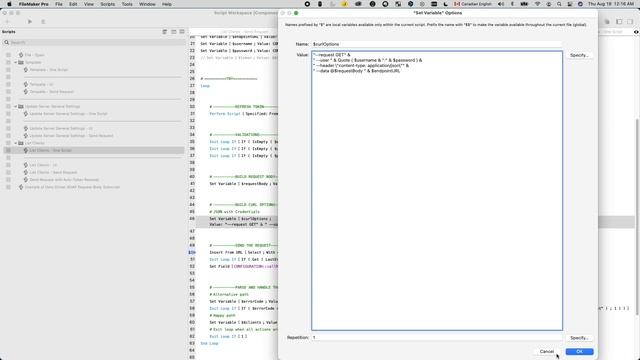Toggle checkbox beside File - Open script
This screenshot has height=360, width=640.
pyautogui.click(x=8, y=55)
